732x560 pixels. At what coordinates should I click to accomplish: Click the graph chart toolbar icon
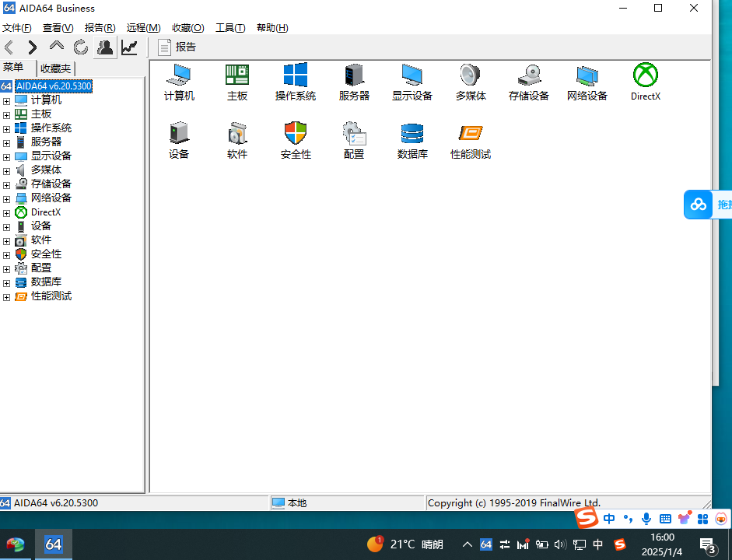coord(129,47)
